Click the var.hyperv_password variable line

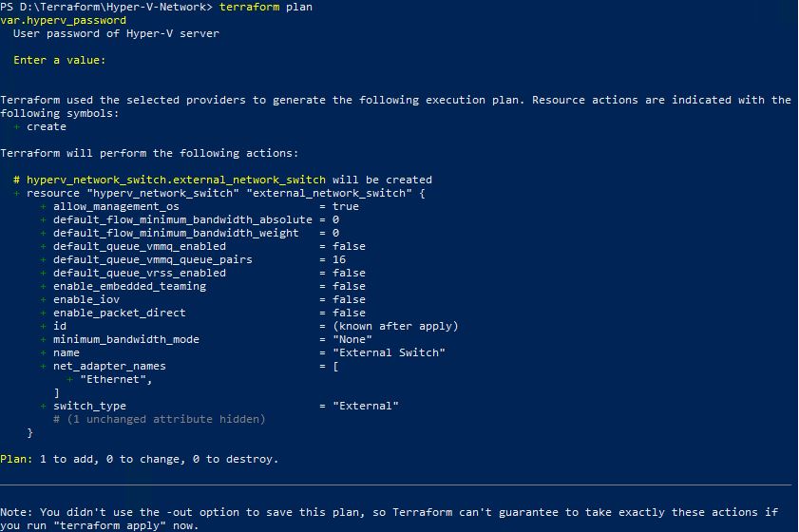pos(63,20)
